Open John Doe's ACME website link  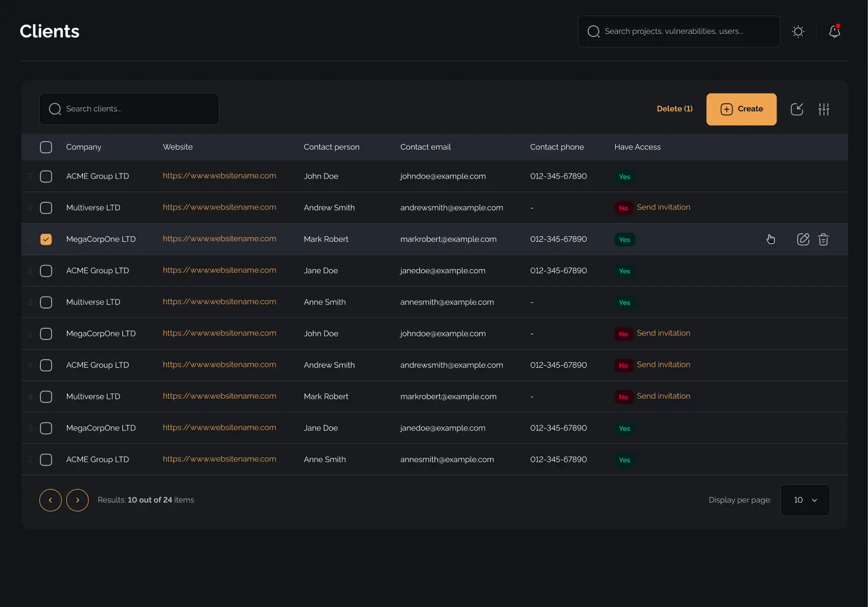click(219, 176)
